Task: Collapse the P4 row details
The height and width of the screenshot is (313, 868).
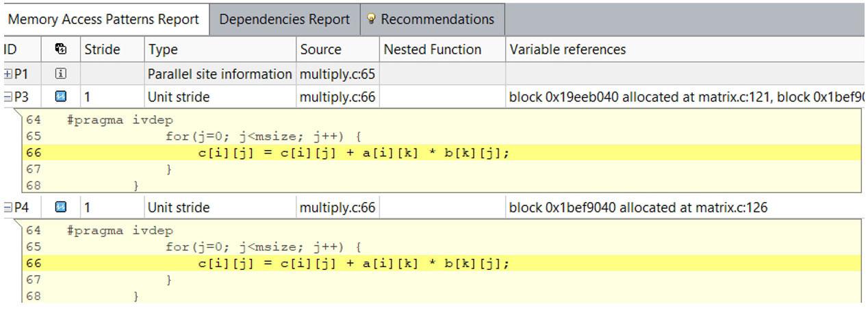Action: tap(8, 207)
